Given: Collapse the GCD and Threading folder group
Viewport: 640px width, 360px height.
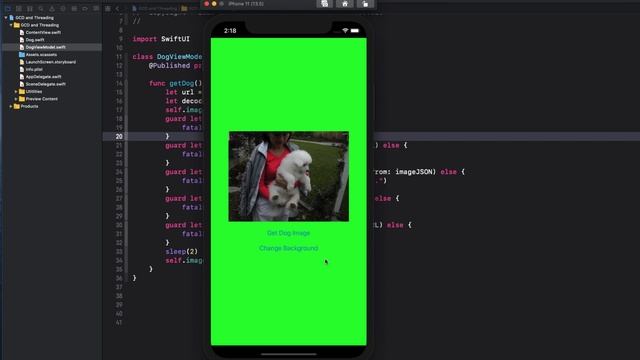Looking at the screenshot, I should click(x=11, y=25).
